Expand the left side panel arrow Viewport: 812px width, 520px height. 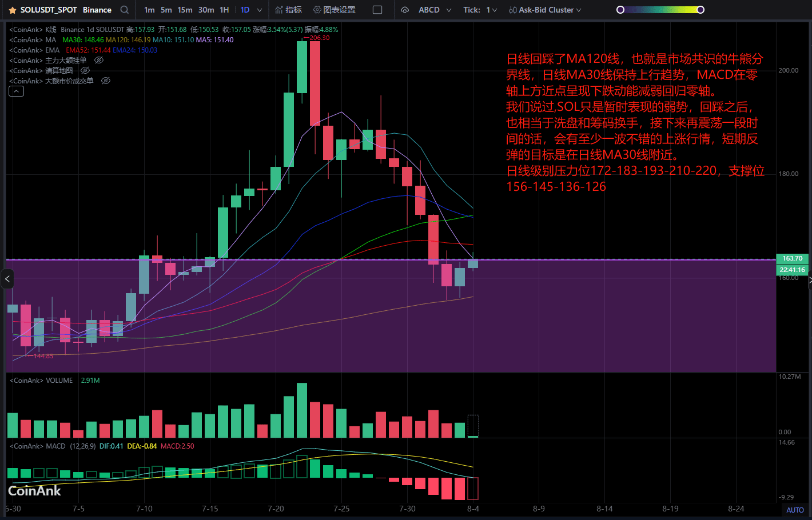click(7, 279)
